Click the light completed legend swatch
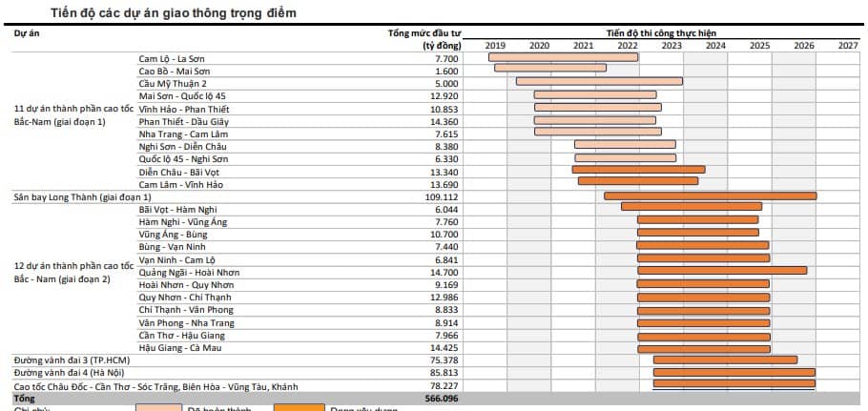 (x=158, y=408)
